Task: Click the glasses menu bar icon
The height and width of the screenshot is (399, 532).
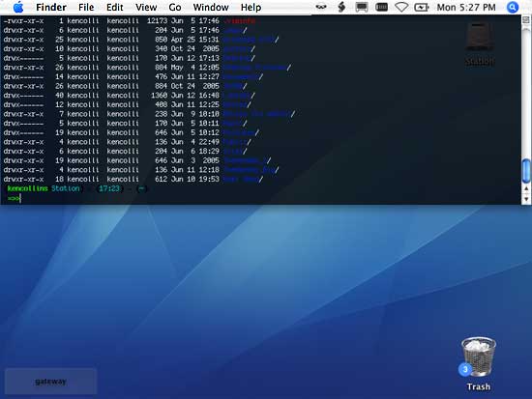Action: pos(321,7)
